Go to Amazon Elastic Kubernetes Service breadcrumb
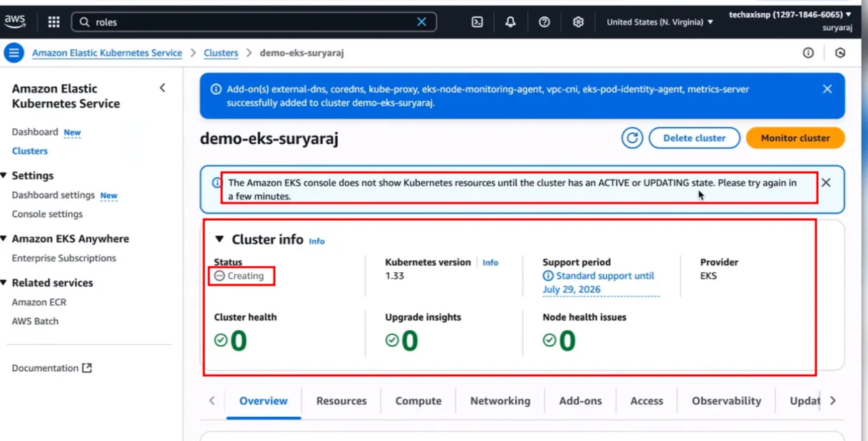 pyautogui.click(x=107, y=53)
